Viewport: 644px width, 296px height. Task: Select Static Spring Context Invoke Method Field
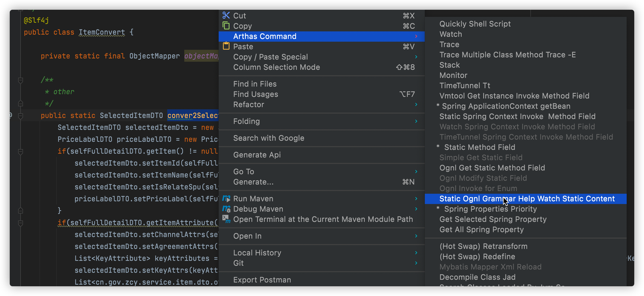526,116
